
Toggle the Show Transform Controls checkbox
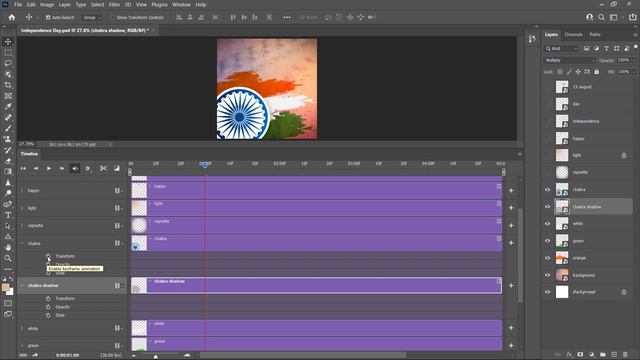click(113, 18)
